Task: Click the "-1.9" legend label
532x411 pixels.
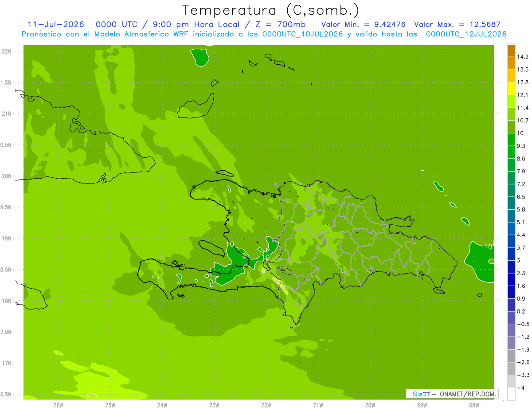Action: pos(523,349)
